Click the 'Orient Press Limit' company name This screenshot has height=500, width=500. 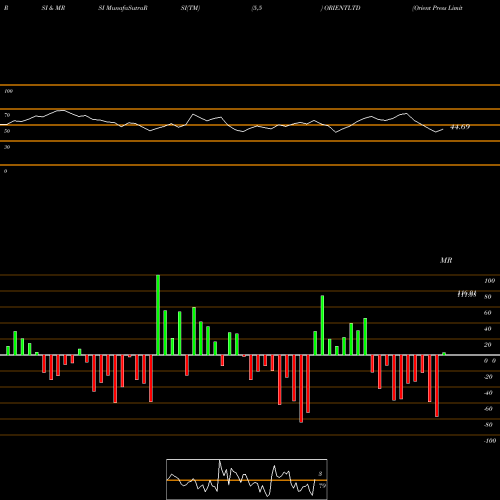coord(437,8)
